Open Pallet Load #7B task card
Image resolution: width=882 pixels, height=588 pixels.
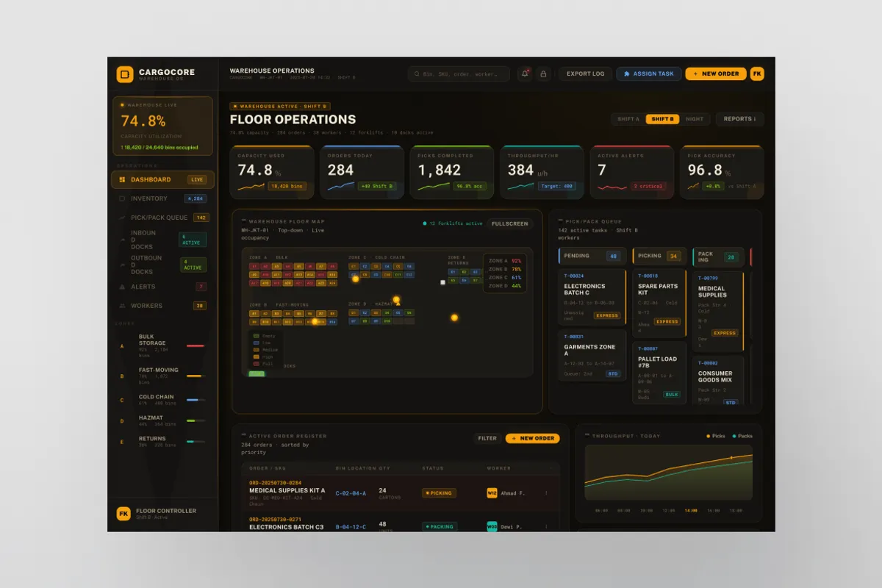660,373
